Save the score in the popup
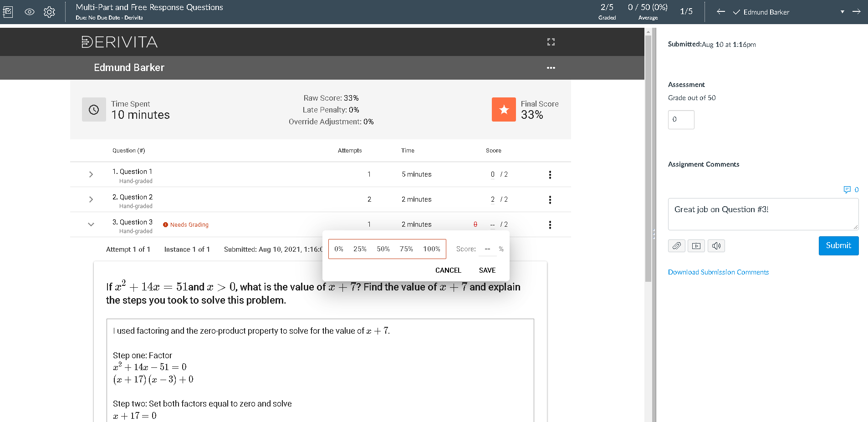The width and height of the screenshot is (868, 422). pyautogui.click(x=487, y=270)
